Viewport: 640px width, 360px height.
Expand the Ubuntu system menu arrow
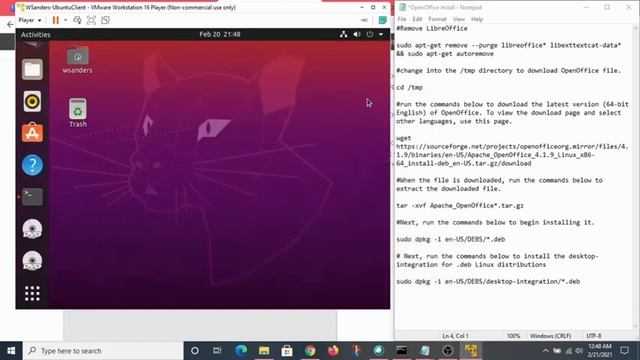click(381, 34)
